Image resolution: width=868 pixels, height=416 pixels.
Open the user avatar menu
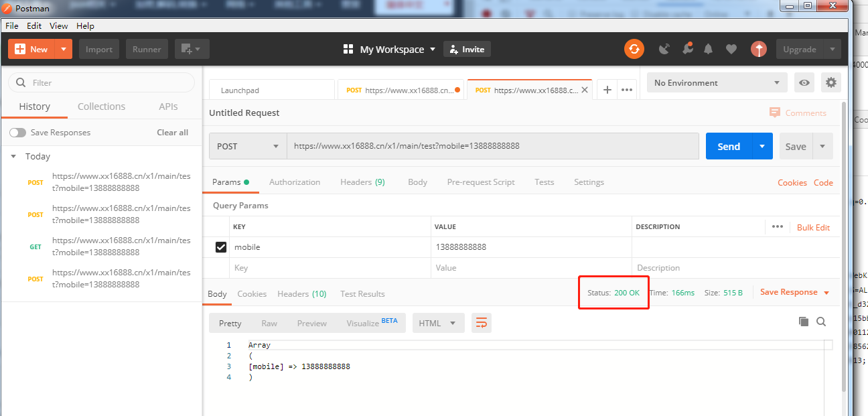coord(758,49)
